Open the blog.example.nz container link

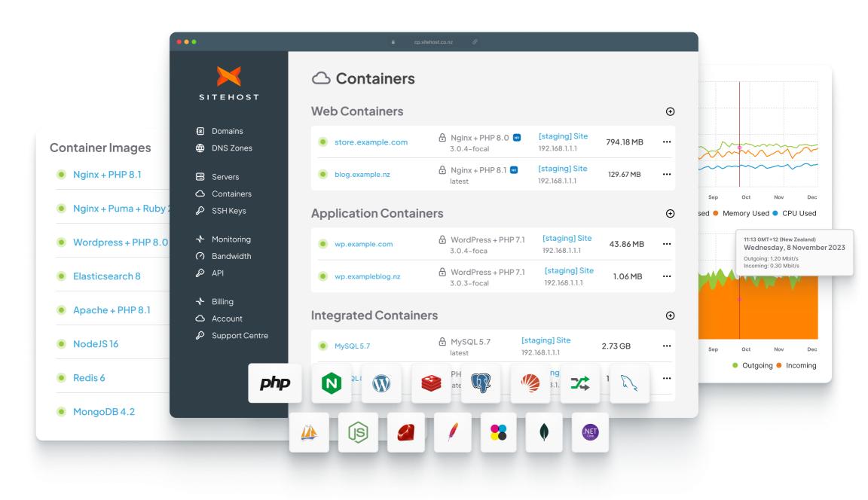coord(362,175)
